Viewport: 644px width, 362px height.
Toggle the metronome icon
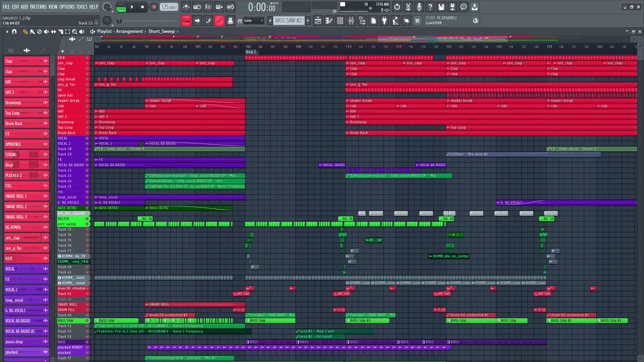pos(186,7)
